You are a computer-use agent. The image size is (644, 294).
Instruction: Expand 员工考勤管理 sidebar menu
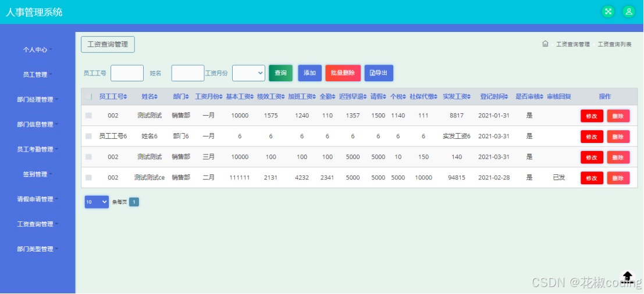37,149
